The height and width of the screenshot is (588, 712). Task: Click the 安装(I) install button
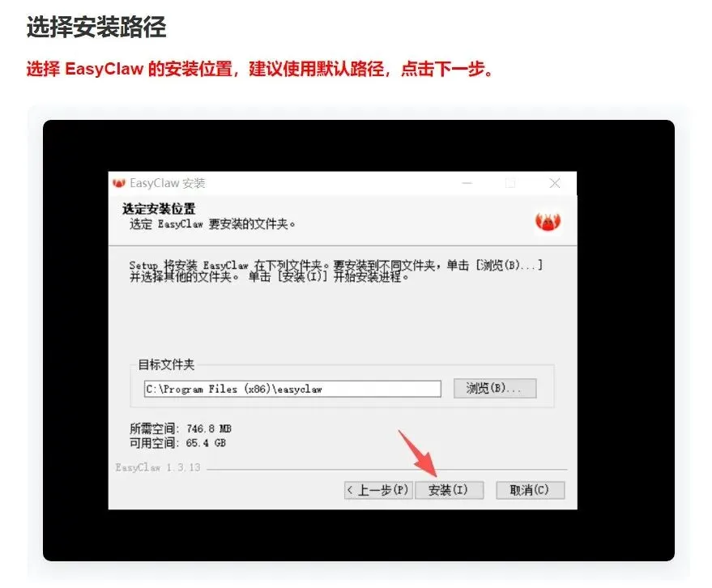click(449, 490)
